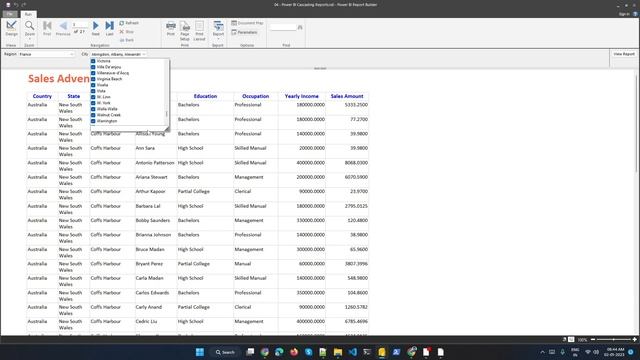Click the Occupation column header
640x360 pixels.
[256, 96]
